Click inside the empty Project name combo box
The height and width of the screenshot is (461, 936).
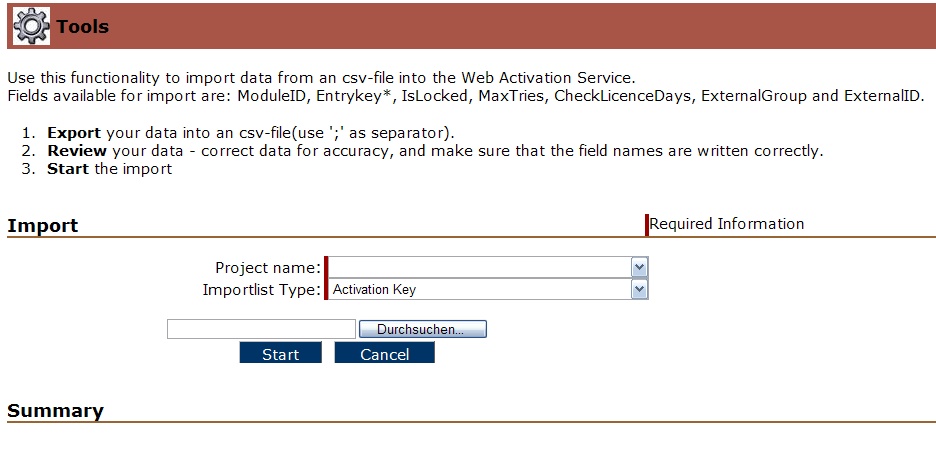[x=480, y=268]
